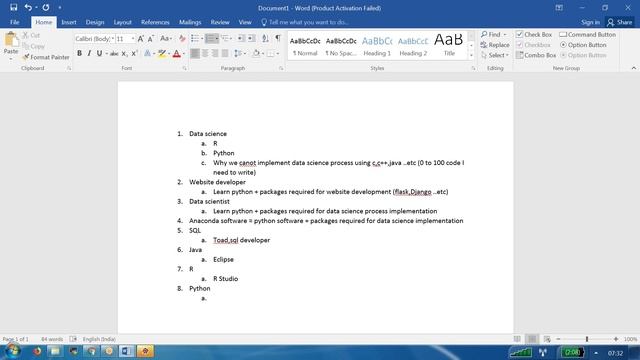Switch to the Insert tab

click(69, 22)
